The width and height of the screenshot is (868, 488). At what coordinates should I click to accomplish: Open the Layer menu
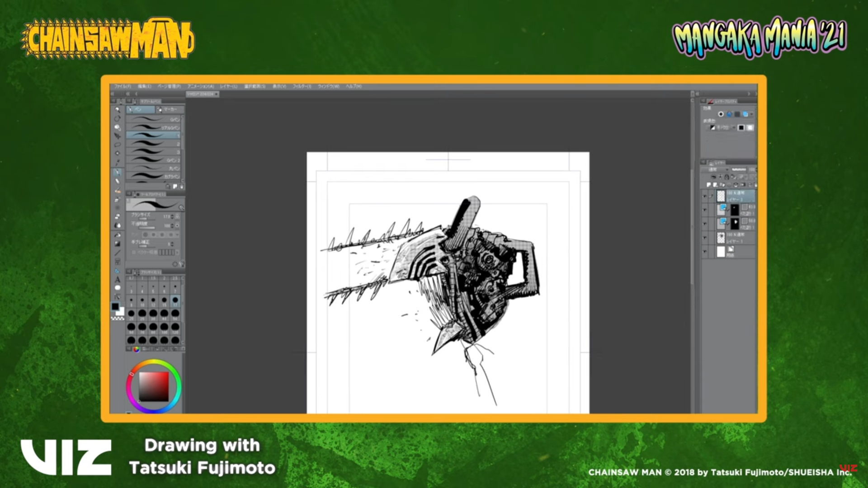click(x=228, y=86)
